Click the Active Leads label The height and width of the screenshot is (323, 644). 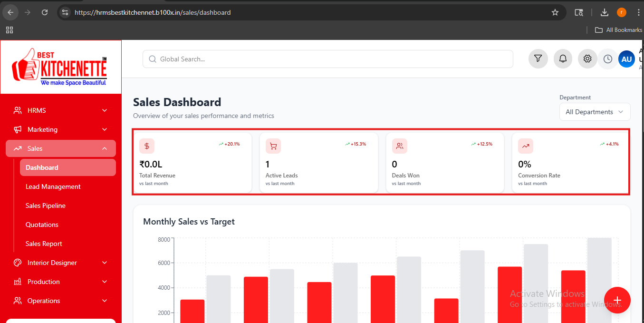282,176
